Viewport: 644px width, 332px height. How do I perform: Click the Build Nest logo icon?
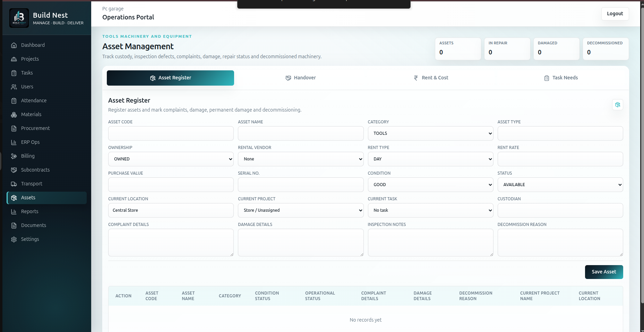19,18
